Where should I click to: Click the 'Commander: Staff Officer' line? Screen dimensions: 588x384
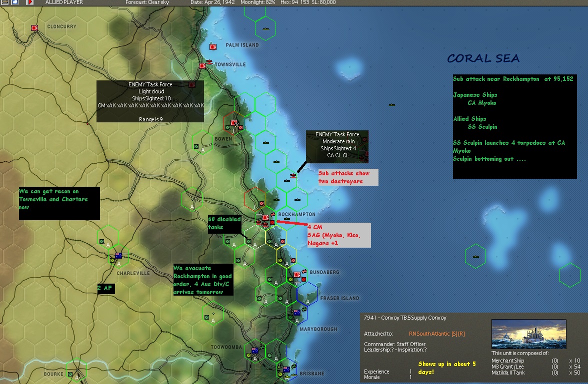click(394, 344)
